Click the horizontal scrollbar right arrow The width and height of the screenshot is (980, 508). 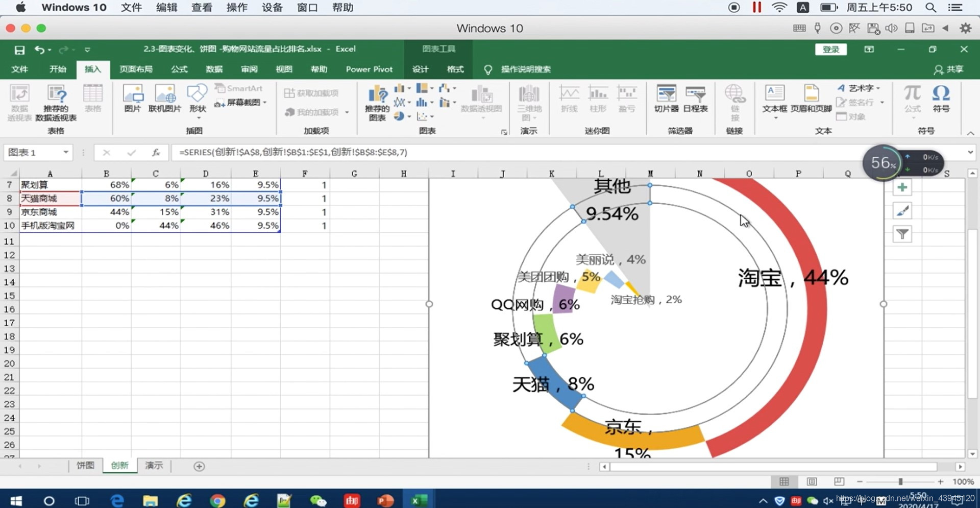click(960, 467)
